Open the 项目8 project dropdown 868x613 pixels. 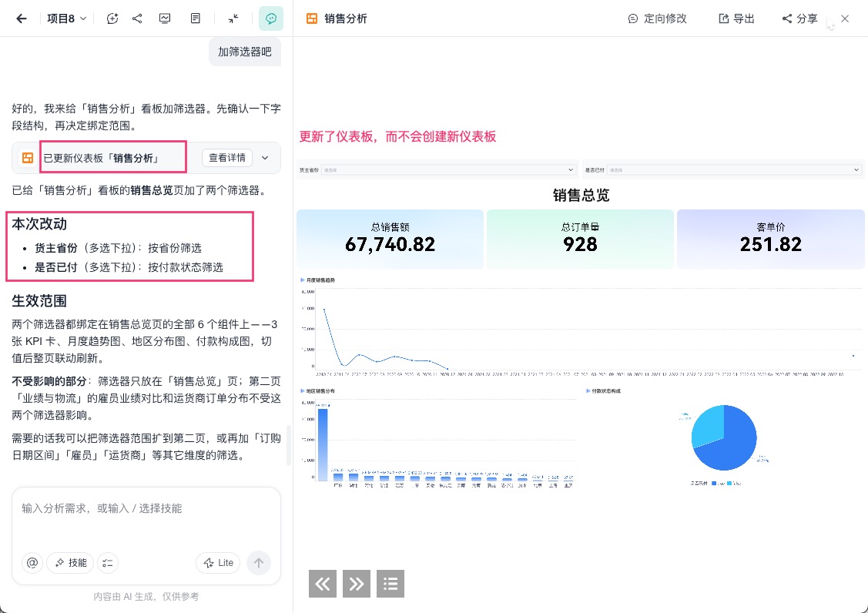coord(66,18)
